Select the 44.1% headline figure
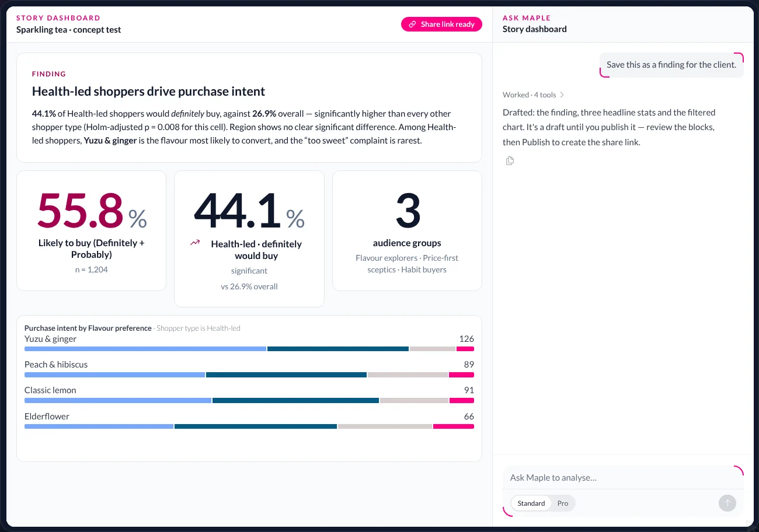Image resolution: width=759 pixels, height=532 pixels. pos(249,211)
